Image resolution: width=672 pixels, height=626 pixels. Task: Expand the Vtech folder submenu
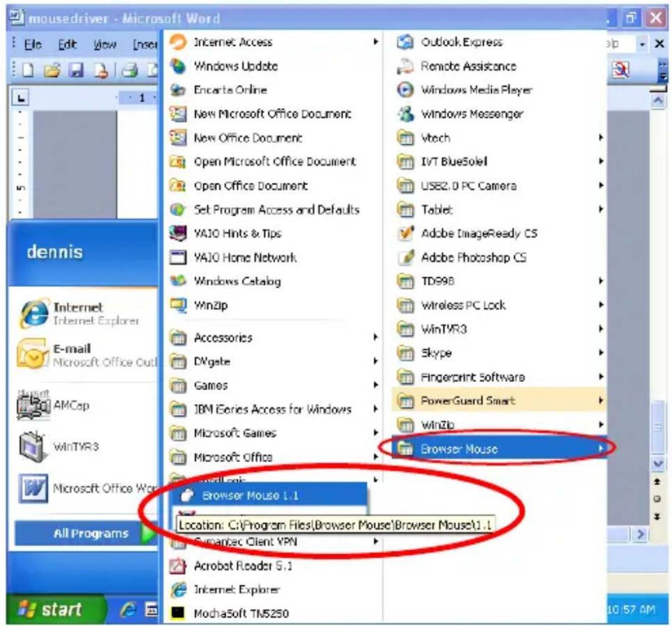[x=499, y=138]
